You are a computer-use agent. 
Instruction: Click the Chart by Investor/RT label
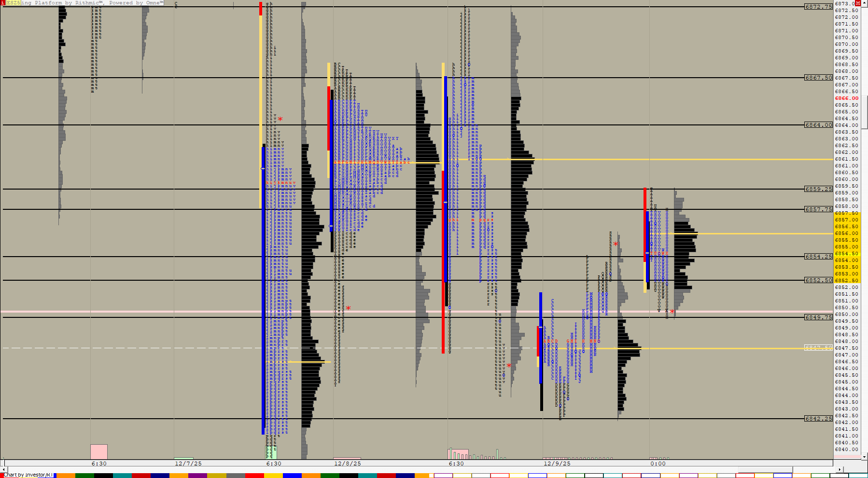pos(28,475)
